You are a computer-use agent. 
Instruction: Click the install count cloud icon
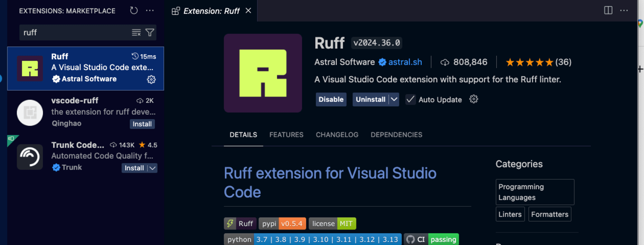point(445,62)
